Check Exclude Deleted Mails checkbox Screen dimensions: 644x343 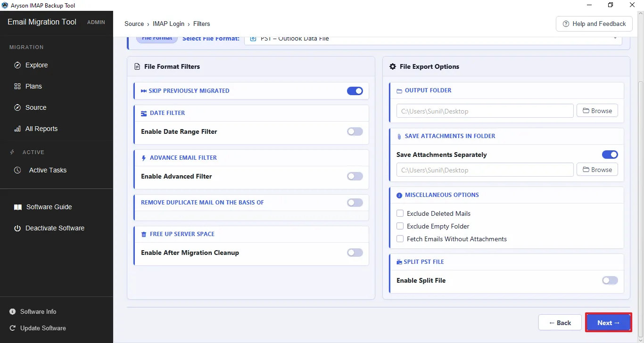[x=400, y=213]
